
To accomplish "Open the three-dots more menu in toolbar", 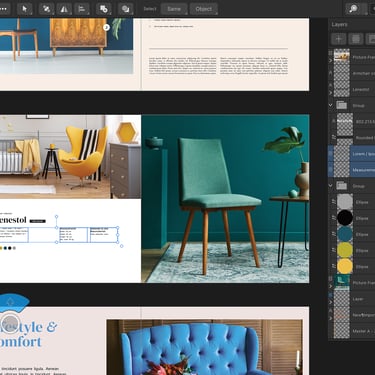I will 4,9.
